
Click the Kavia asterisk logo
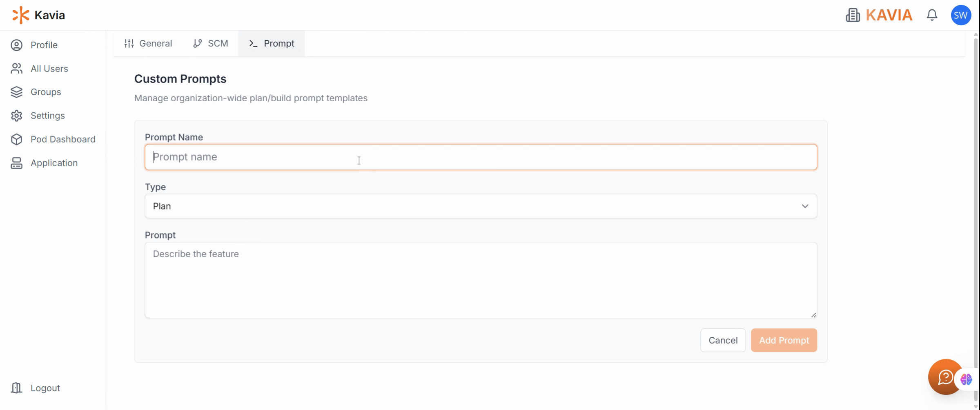tap(20, 15)
